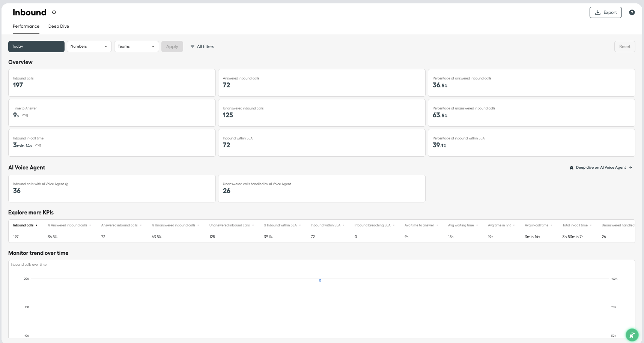
Task: Switch to the Performance tab
Action: [26, 26]
